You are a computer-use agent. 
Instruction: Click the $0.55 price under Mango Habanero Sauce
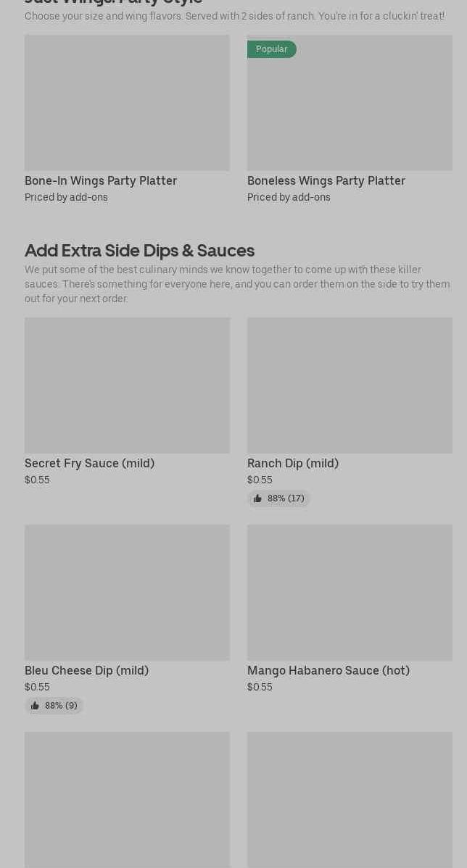click(x=260, y=687)
